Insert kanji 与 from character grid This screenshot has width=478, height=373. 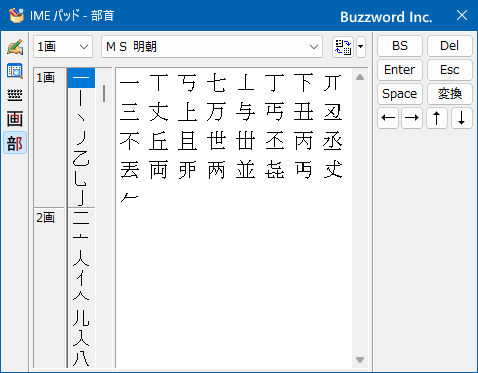tap(245, 112)
